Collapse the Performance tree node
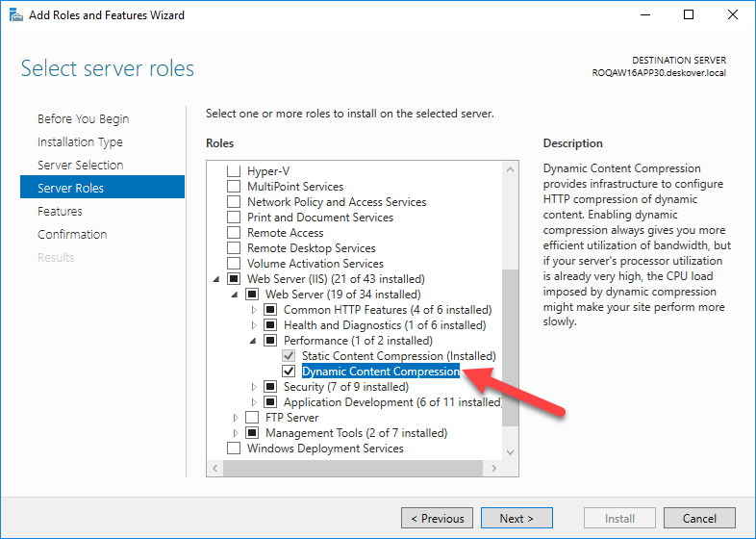The height and width of the screenshot is (539, 756). point(254,341)
